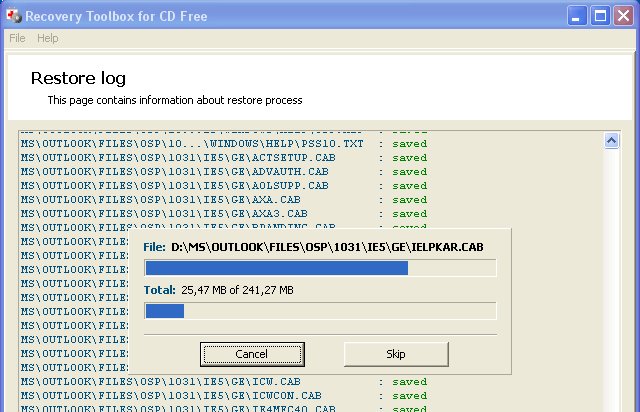Click the Restore log heading
Screen dimensions: 640x412
coord(78,78)
